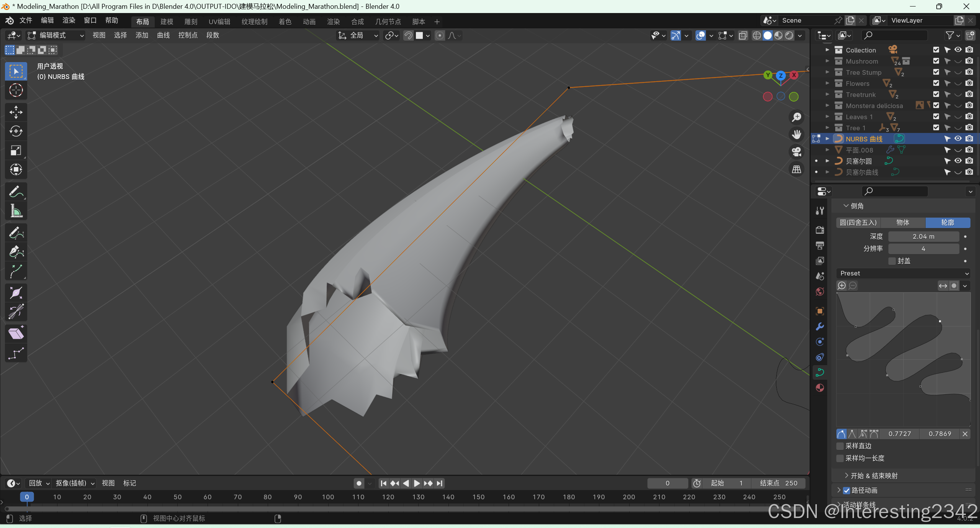This screenshot has height=528, width=980.
Task: Open the Material properties tab
Action: [x=820, y=388]
